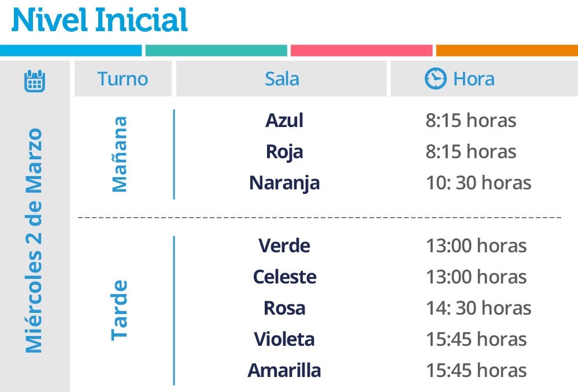Click the Miércoles 2 de Marzo label
Screen dimensions: 578x392
[34, 241]
